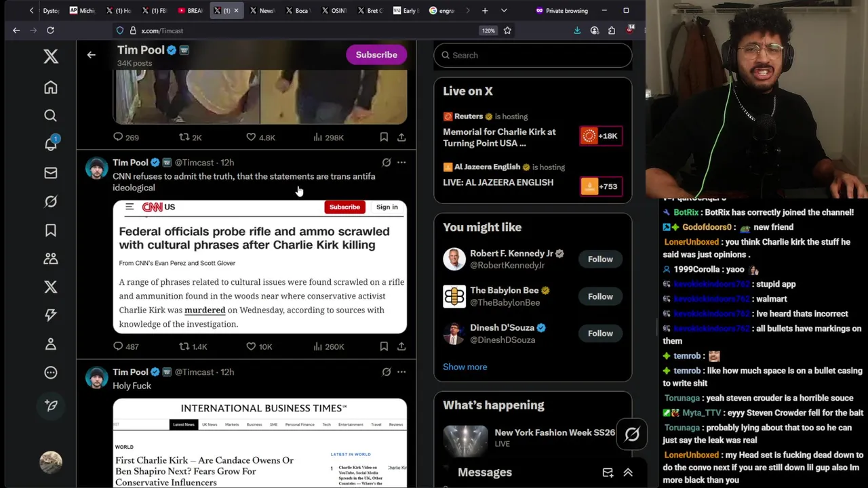Reload the current page
The image size is (868, 488).
(x=50, y=30)
